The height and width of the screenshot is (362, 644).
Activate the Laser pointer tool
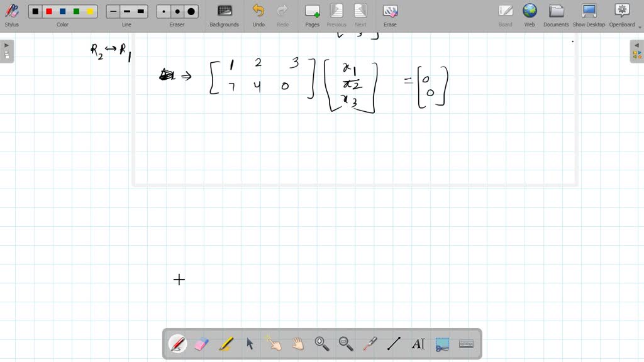370,343
